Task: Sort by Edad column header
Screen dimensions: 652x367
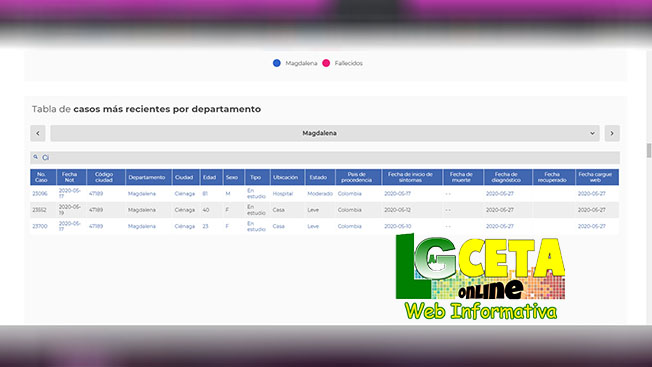Action: [x=211, y=177]
